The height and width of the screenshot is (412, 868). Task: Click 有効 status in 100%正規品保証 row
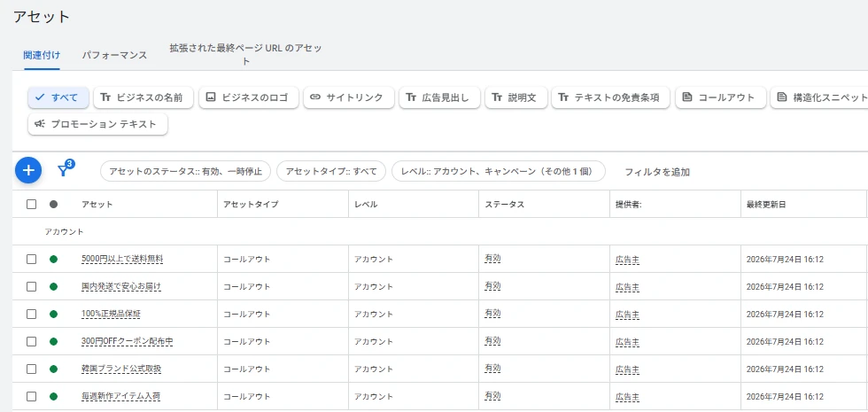coord(492,314)
